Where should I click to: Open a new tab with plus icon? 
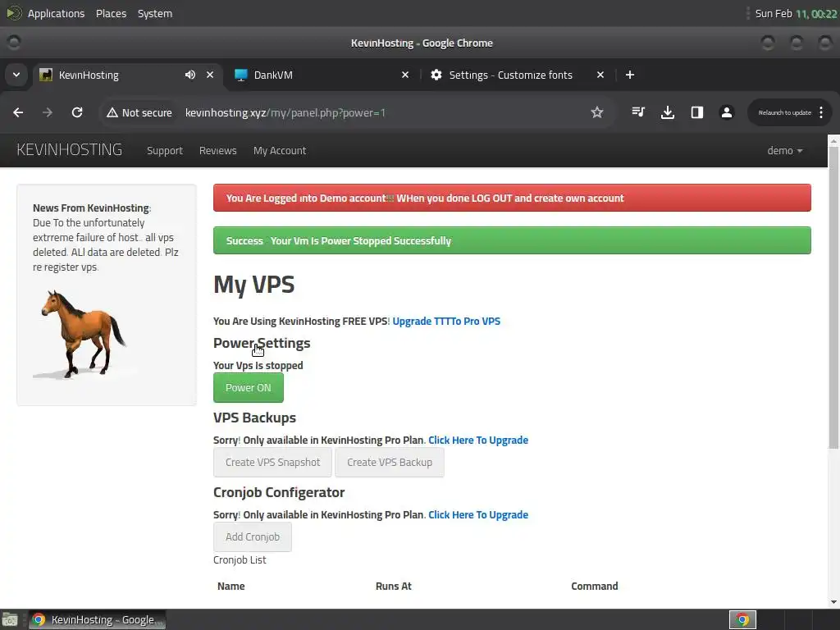click(x=630, y=75)
